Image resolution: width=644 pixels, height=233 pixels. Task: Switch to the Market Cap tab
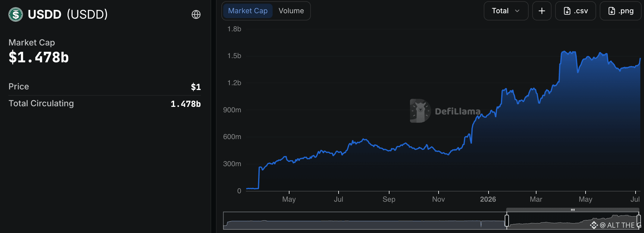(x=248, y=11)
